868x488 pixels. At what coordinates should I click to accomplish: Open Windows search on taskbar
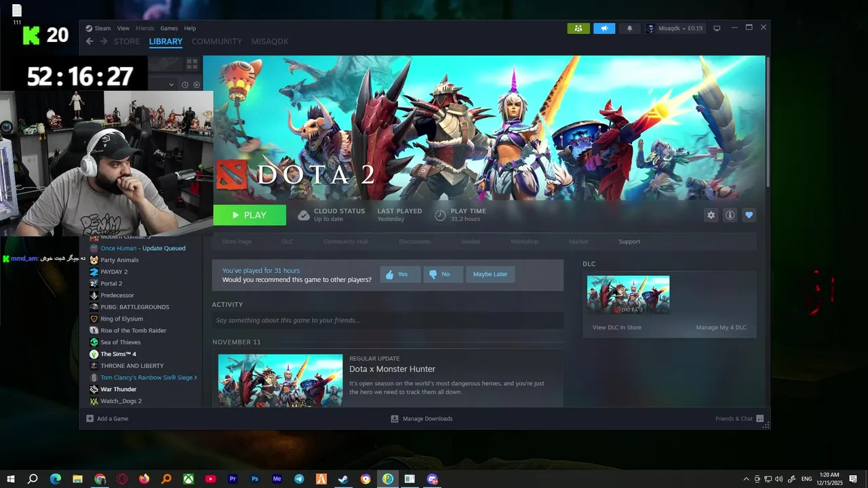33,479
